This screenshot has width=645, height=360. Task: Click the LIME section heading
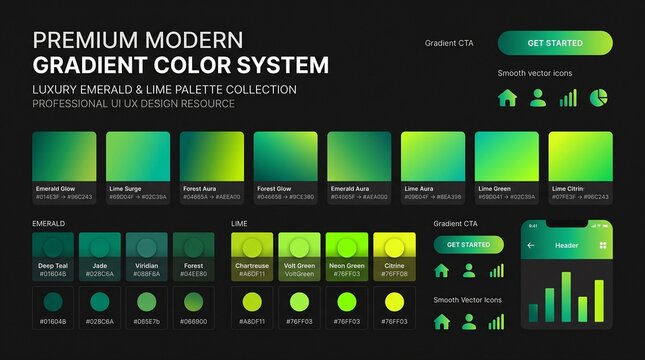[239, 223]
